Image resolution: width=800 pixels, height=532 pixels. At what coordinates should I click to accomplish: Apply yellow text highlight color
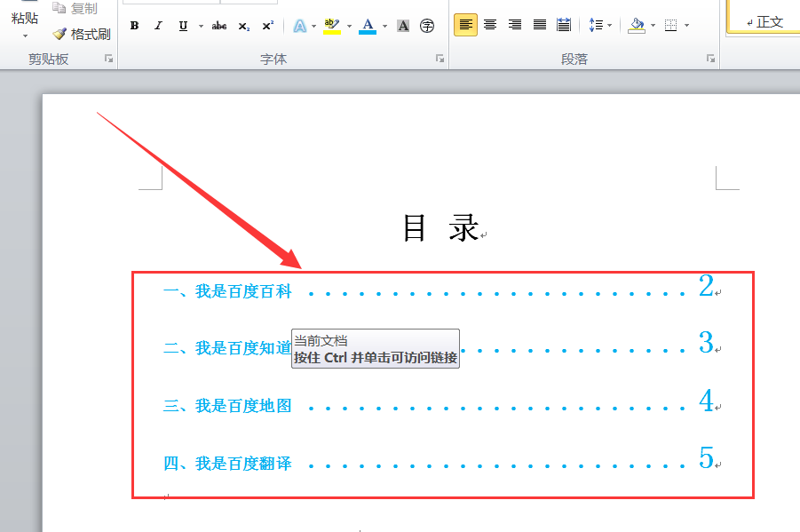[x=332, y=26]
